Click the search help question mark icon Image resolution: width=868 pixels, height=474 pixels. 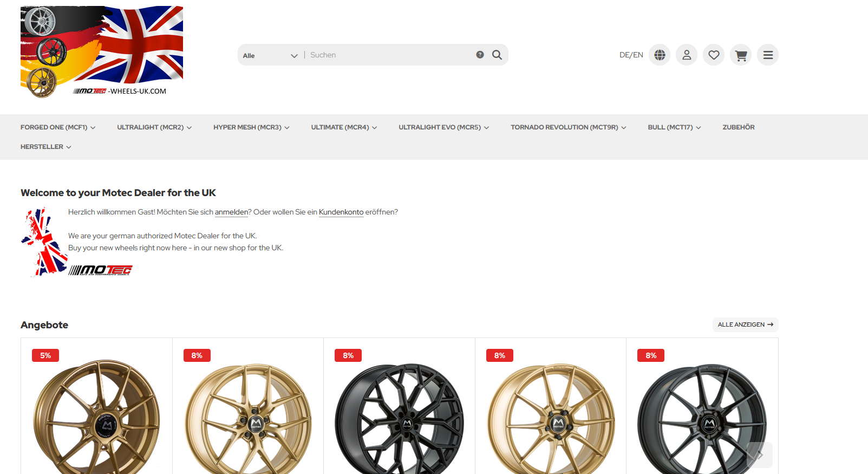480,55
